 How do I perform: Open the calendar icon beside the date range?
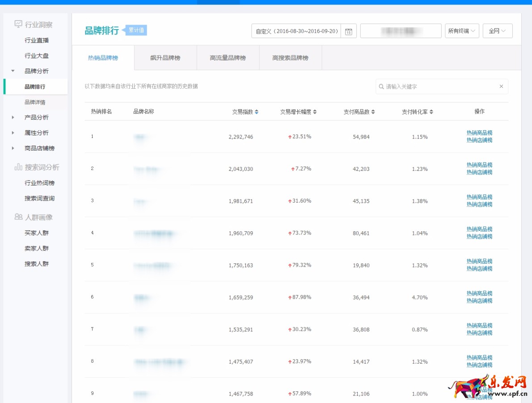349,31
